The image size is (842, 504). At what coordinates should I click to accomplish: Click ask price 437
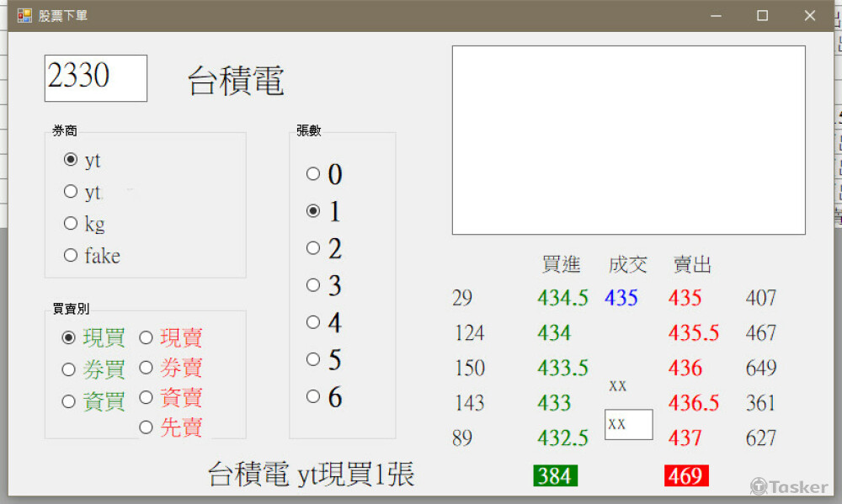point(685,438)
